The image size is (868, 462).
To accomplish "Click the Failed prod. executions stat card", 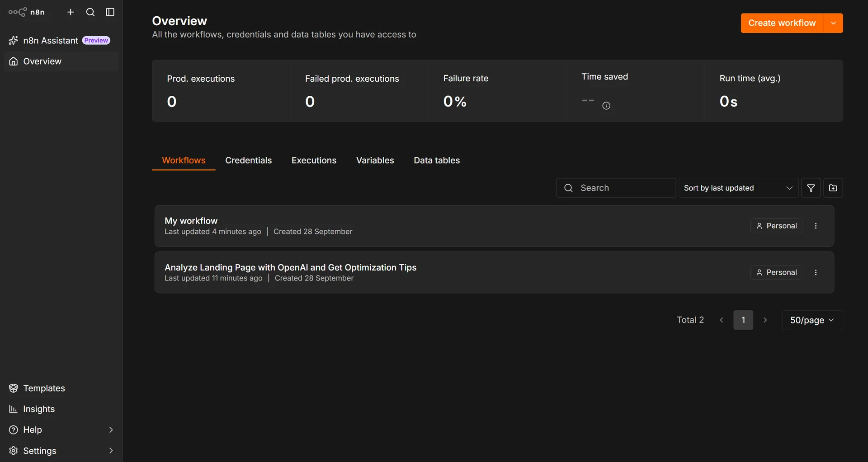I will pos(359,91).
